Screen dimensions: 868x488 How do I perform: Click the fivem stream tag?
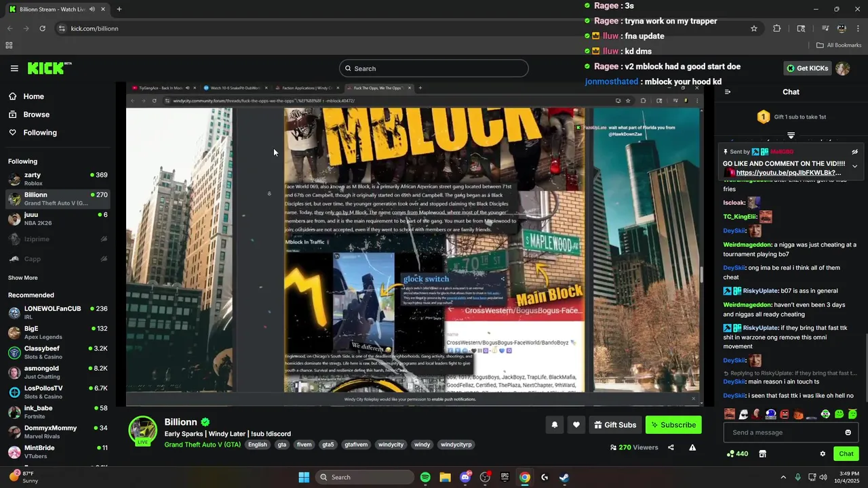tap(304, 445)
